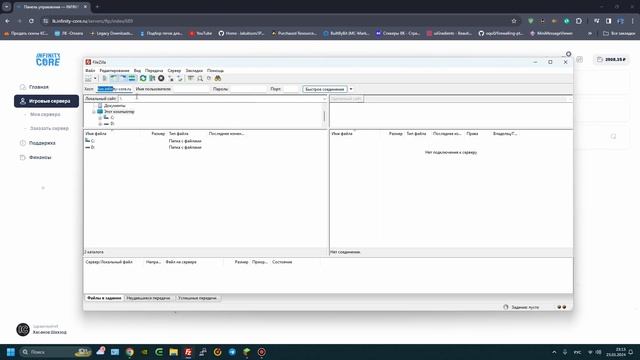Cancel the current operation icon
Viewport: 640px width, 360px height.
[161, 78]
